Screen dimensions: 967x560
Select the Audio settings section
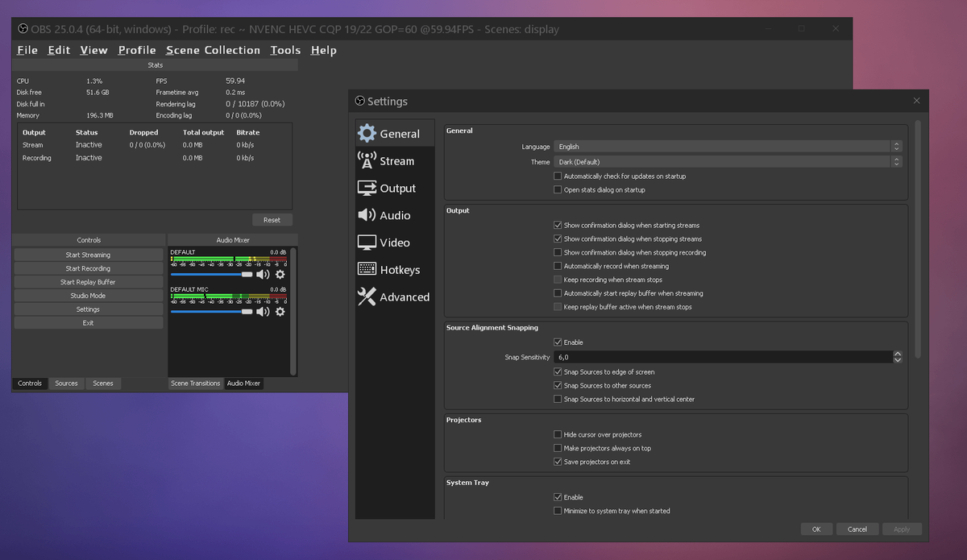tap(394, 215)
